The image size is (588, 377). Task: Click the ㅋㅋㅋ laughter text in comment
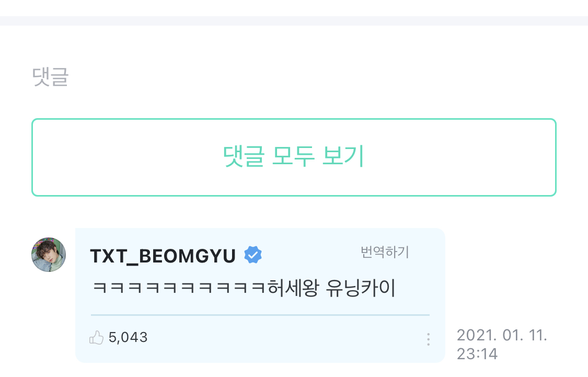coord(179,288)
